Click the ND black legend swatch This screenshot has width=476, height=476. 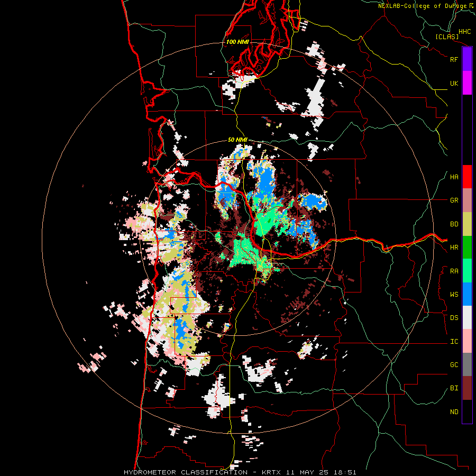pyautogui.click(x=467, y=411)
